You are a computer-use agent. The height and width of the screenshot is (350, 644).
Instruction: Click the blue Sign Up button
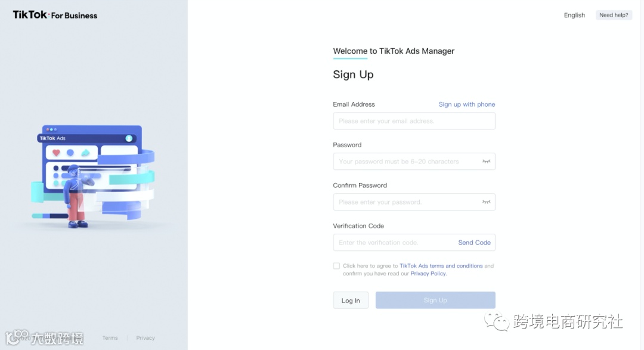pos(435,301)
